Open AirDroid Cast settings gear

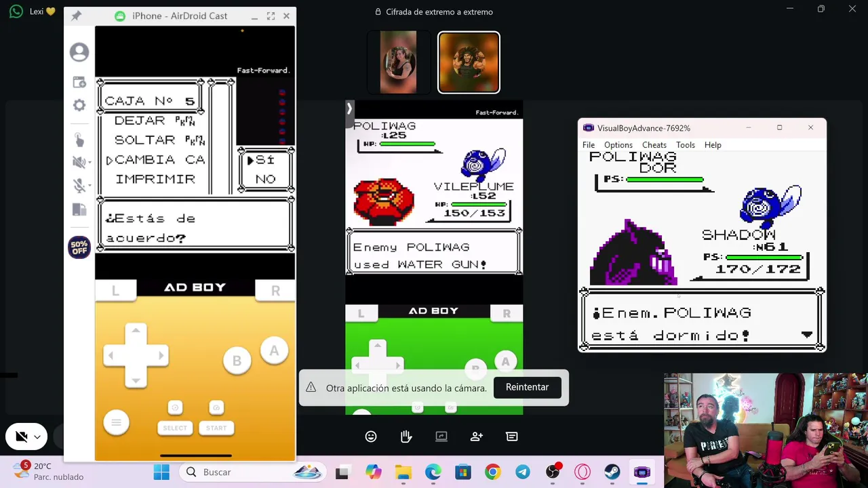pos(79,105)
